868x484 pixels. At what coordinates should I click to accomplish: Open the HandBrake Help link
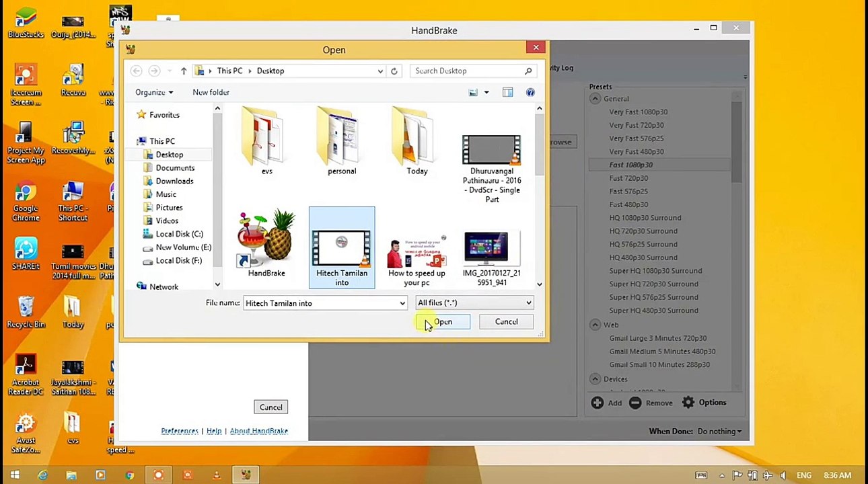(214, 431)
